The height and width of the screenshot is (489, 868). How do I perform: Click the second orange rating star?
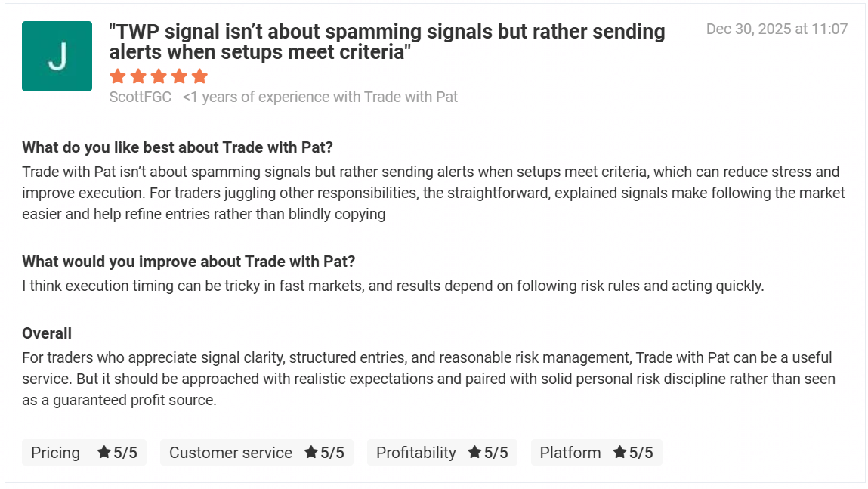137,76
